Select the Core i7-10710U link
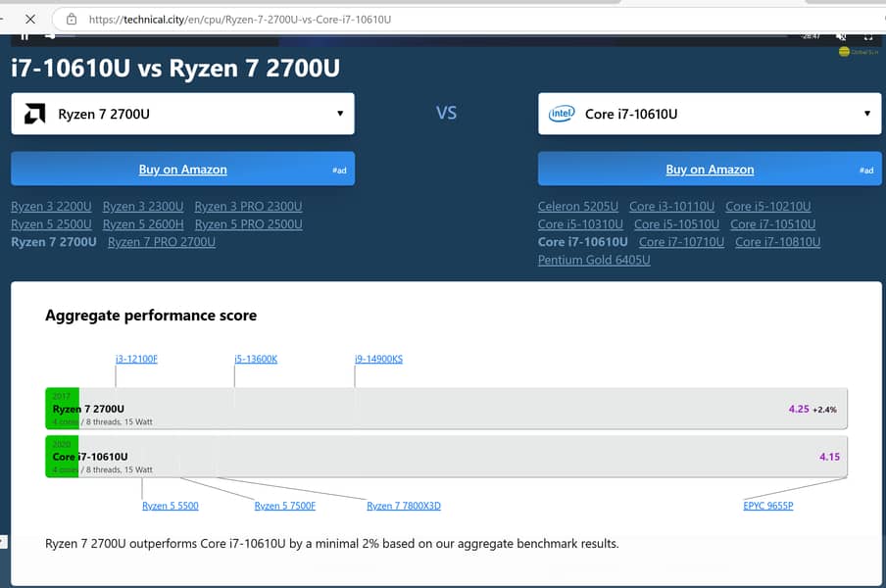The height and width of the screenshot is (588, 886). click(x=681, y=242)
